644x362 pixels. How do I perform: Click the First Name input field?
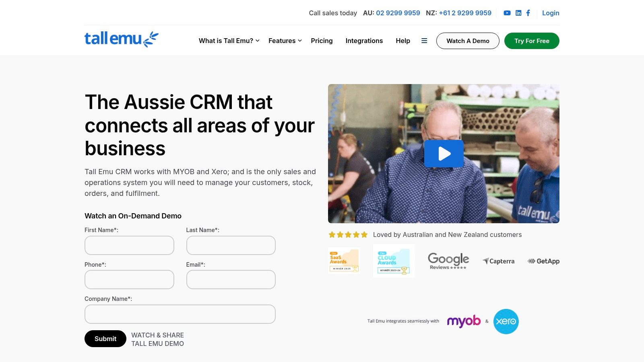pos(129,245)
